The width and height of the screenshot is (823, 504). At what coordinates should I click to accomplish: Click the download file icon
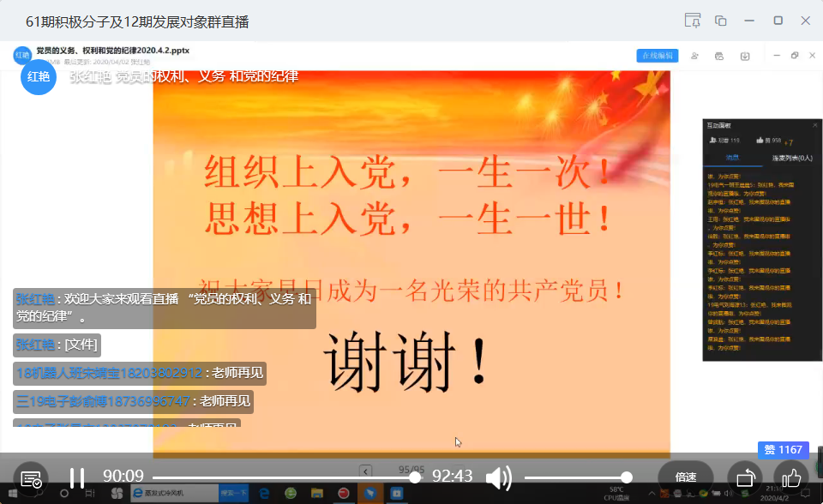[745, 56]
